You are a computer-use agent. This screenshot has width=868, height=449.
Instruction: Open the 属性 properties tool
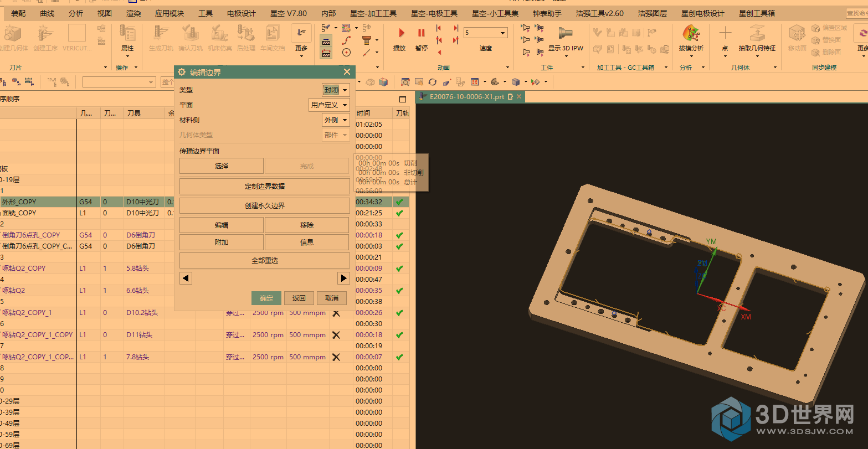(127, 37)
